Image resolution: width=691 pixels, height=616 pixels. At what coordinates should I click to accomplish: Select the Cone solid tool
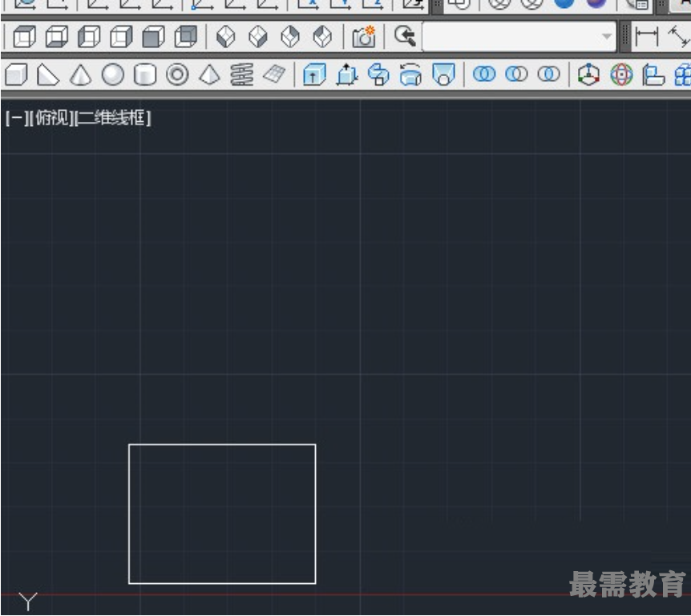[x=81, y=75]
